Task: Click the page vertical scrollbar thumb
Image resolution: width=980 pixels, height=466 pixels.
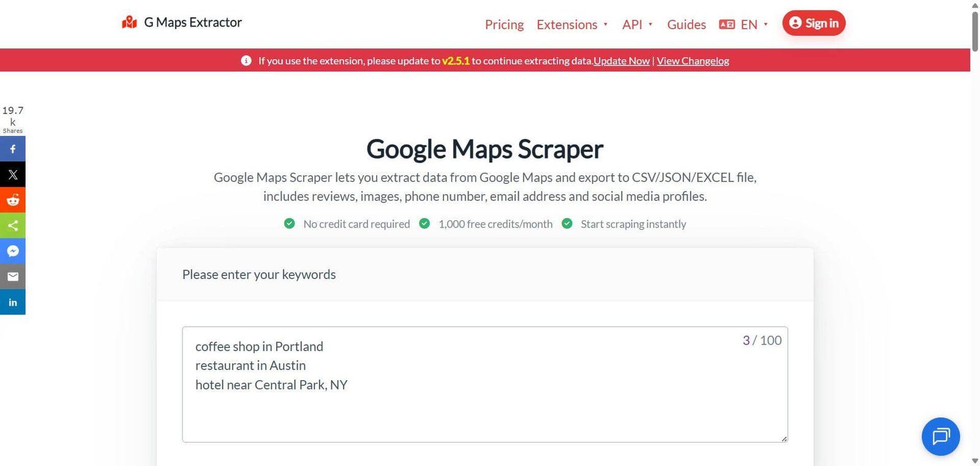Action: point(975,31)
